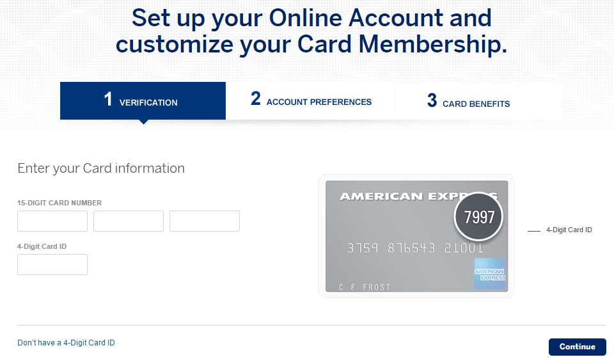614x364 pixels.
Task: Click the 4-Digit Card ID callout beside card
Action: pos(569,230)
